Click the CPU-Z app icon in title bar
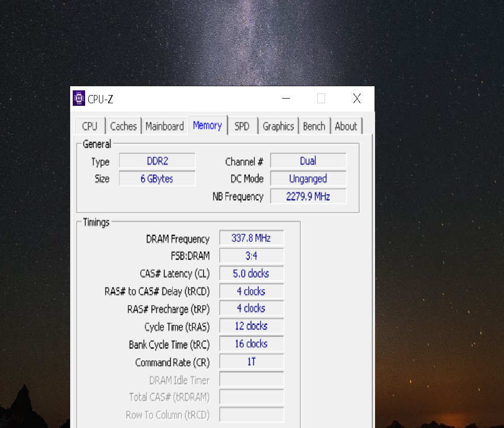 [x=79, y=98]
